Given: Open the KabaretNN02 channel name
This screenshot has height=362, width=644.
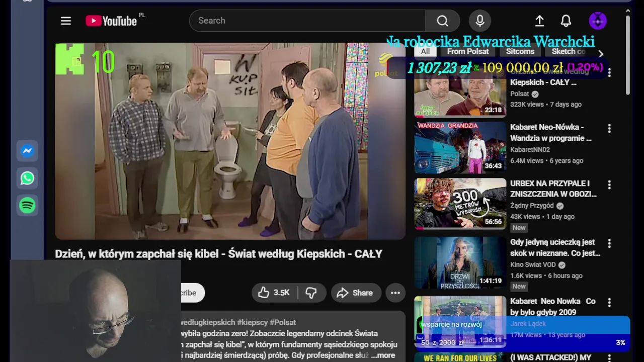Looking at the screenshot, I should point(530,150).
